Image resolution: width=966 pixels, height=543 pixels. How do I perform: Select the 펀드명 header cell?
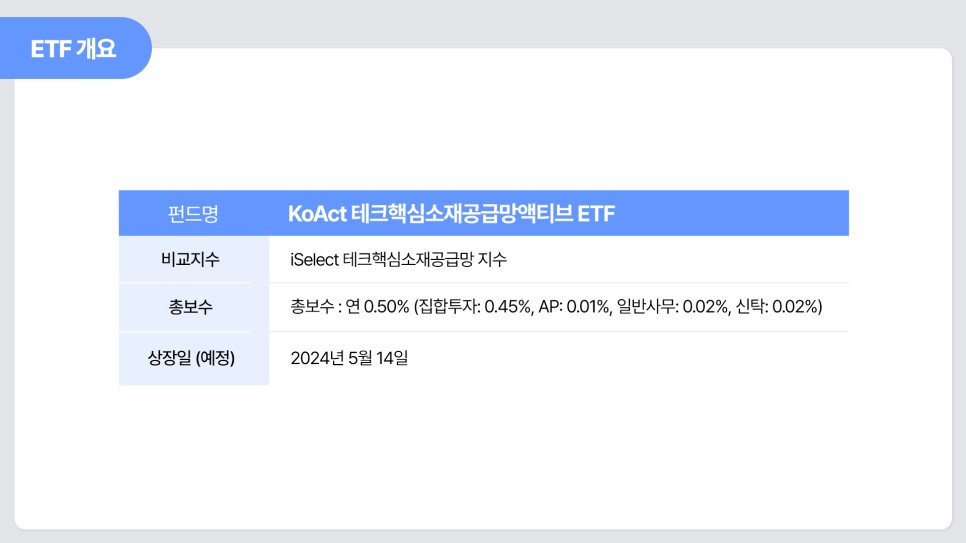tap(193, 213)
